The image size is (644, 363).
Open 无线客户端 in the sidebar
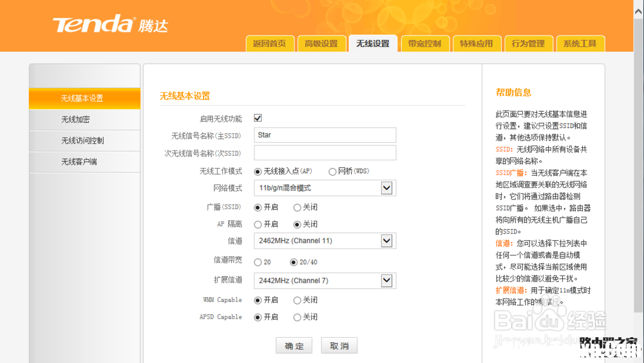(84, 162)
